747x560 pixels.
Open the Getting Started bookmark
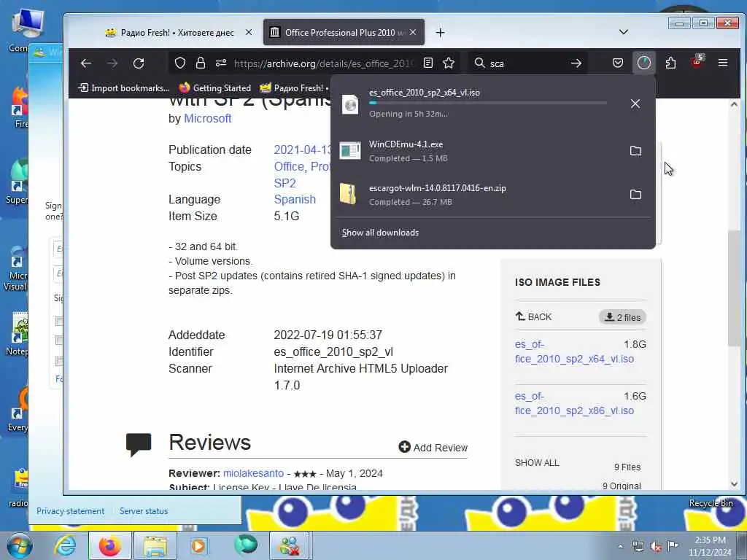coord(215,88)
